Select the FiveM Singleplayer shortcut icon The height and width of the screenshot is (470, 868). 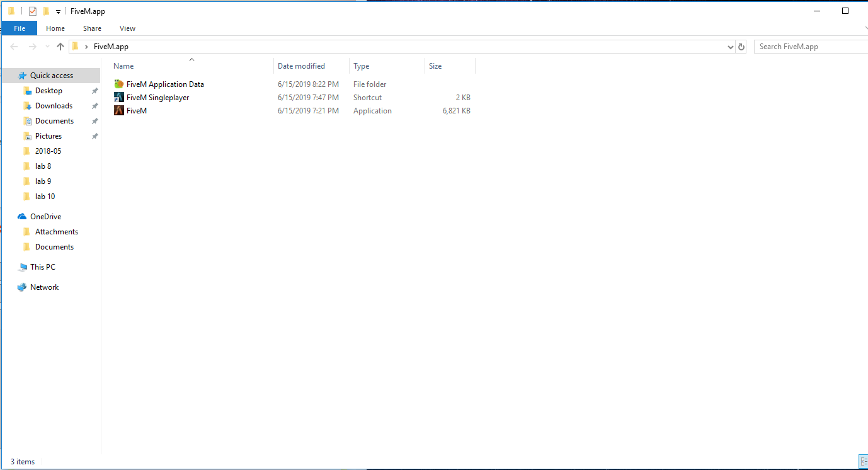pos(119,97)
